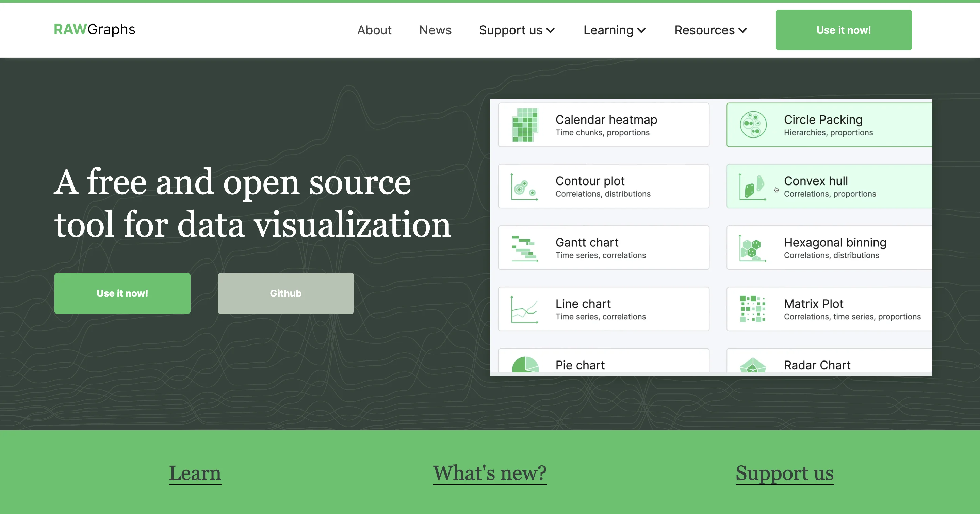Expand the Support us dropdown menu

coord(517,30)
